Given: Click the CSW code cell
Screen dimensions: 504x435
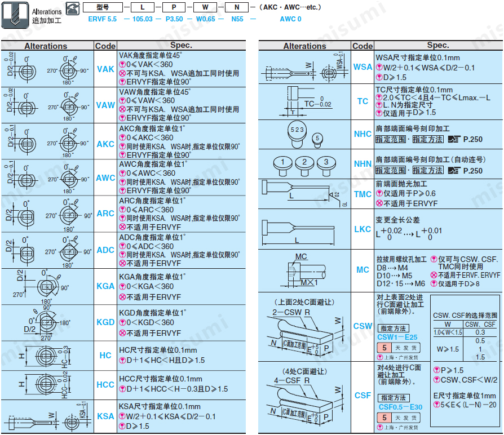Looking at the screenshot, I should click(x=362, y=326).
